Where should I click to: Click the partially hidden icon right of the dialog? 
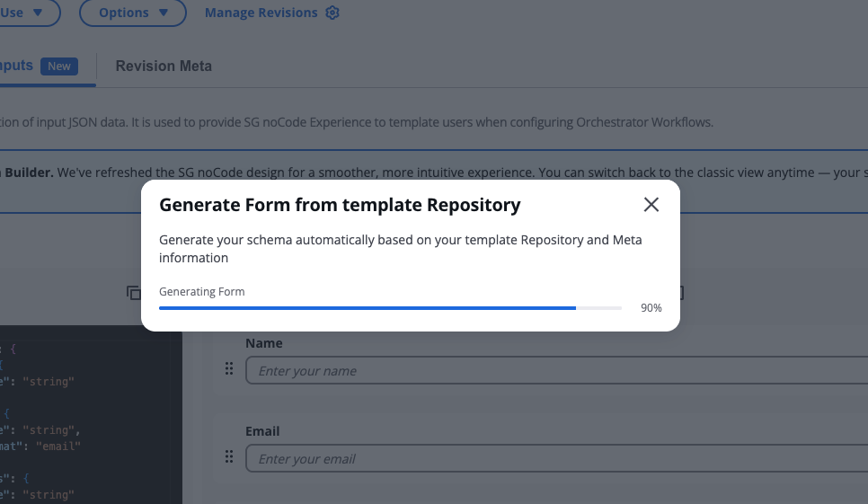(x=682, y=293)
